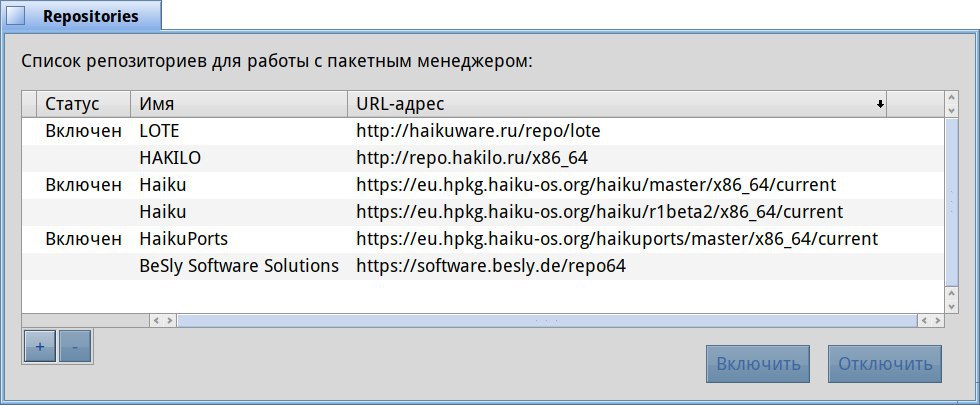980x405 pixels.
Task: Select Haiku master x86_64 URL
Action: (x=596, y=185)
